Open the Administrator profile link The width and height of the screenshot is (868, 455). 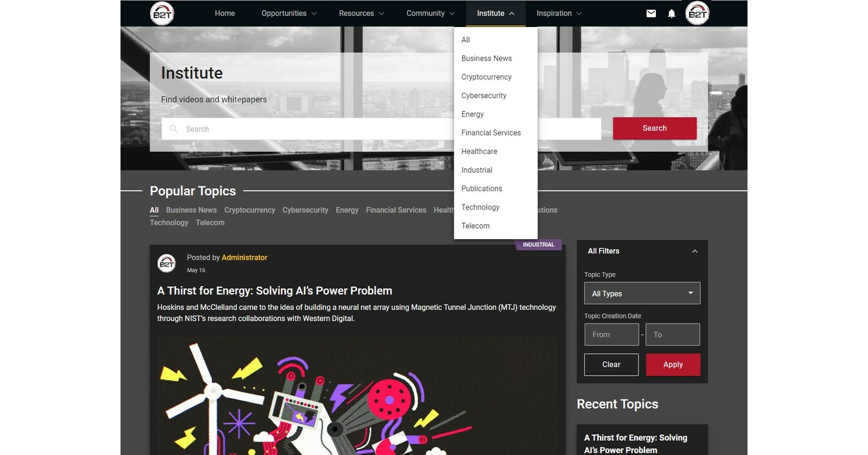pos(244,257)
